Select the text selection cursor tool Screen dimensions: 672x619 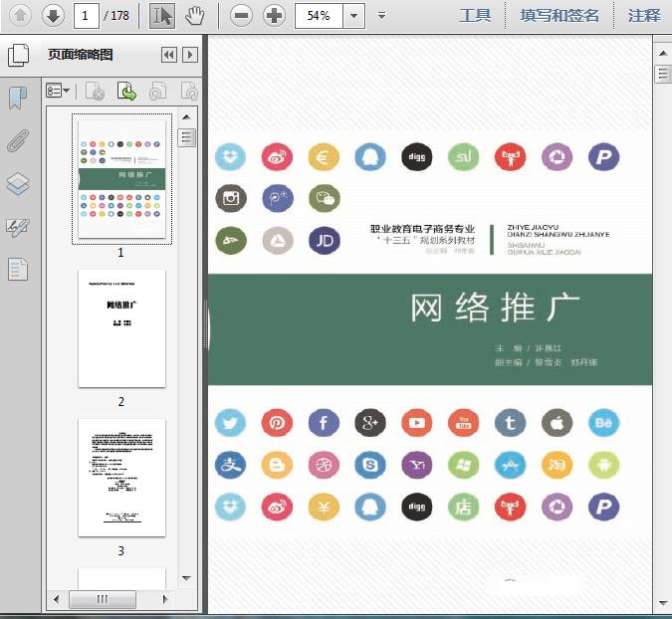162,16
